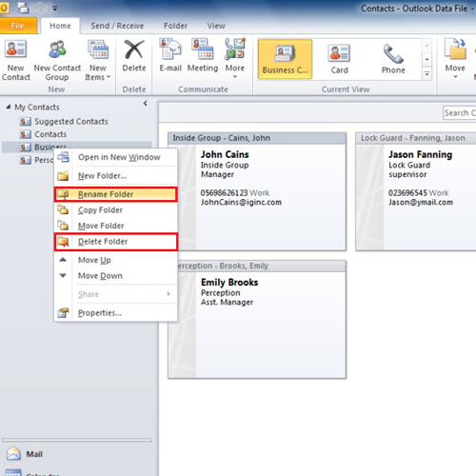Open the More communicate dropdown
Image resolution: width=476 pixels, height=476 pixels.
pos(235,59)
